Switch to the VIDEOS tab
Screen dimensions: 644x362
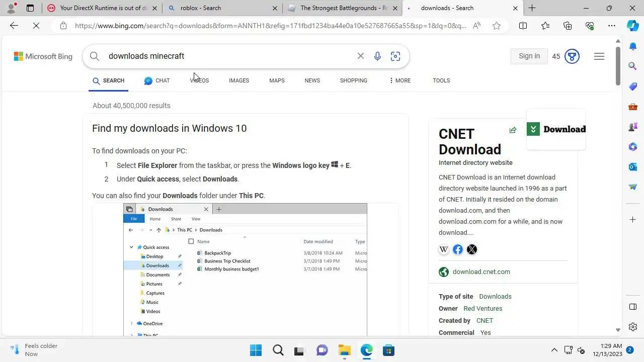click(x=199, y=80)
